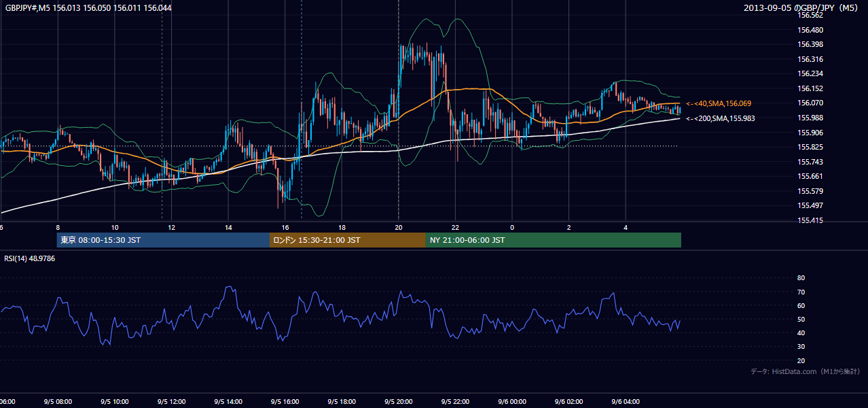Click hour tick 0 below the price chart
The image size is (868, 408).
coord(512,227)
